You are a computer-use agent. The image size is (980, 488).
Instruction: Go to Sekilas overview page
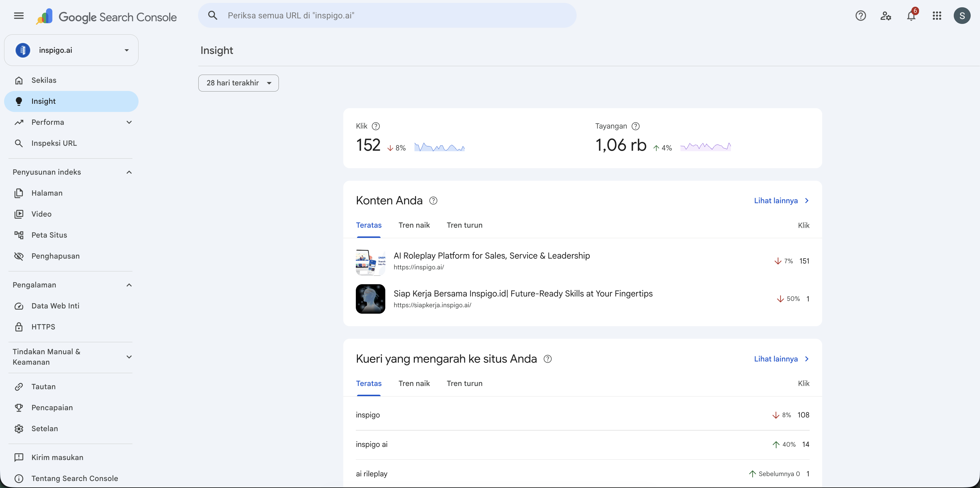(x=71, y=80)
